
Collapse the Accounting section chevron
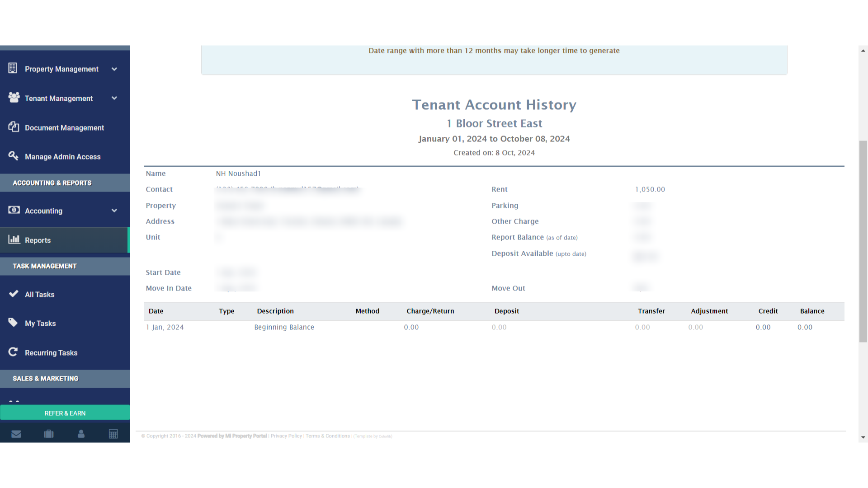click(x=114, y=210)
